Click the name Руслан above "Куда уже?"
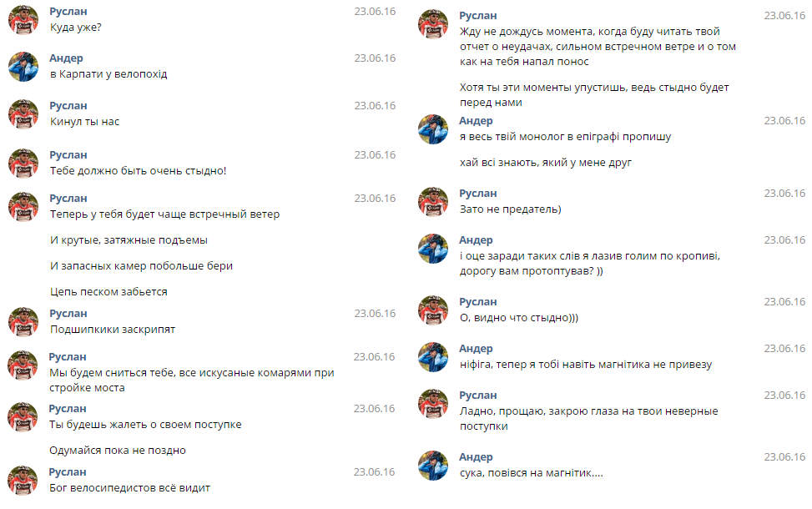Image resolution: width=812 pixels, height=509 pixels. [x=68, y=12]
